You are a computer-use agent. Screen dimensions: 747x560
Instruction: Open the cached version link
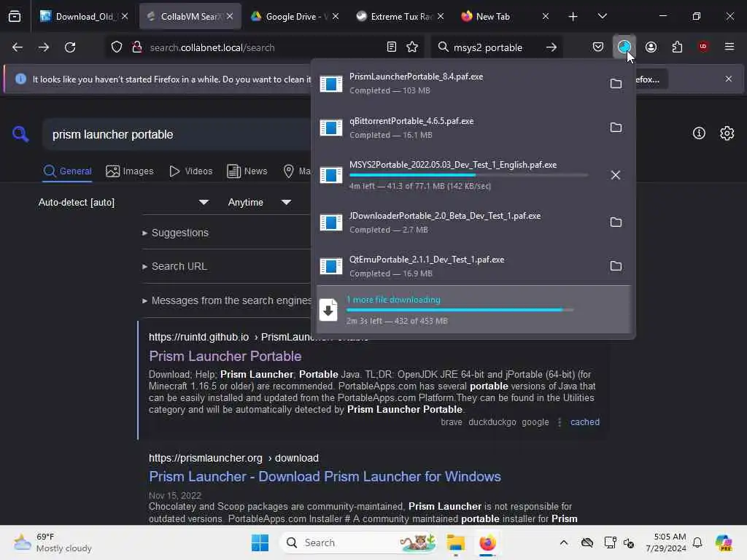(x=585, y=422)
